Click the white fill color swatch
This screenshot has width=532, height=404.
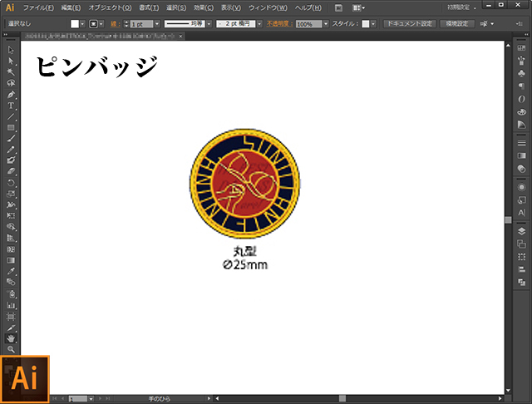pos(75,24)
